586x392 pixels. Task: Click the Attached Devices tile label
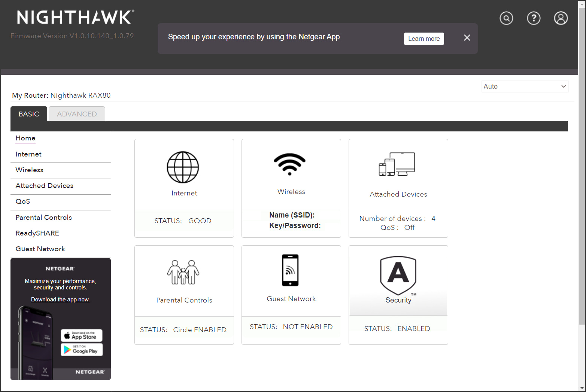(398, 194)
